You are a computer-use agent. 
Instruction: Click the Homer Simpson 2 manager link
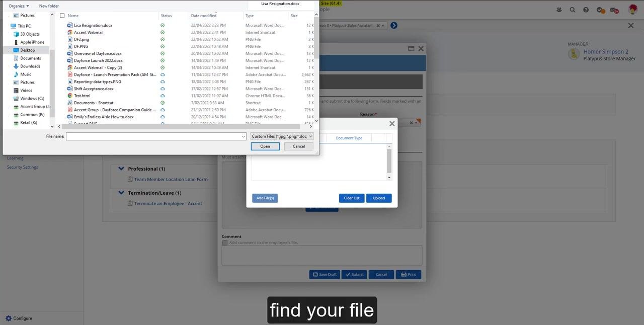click(606, 52)
